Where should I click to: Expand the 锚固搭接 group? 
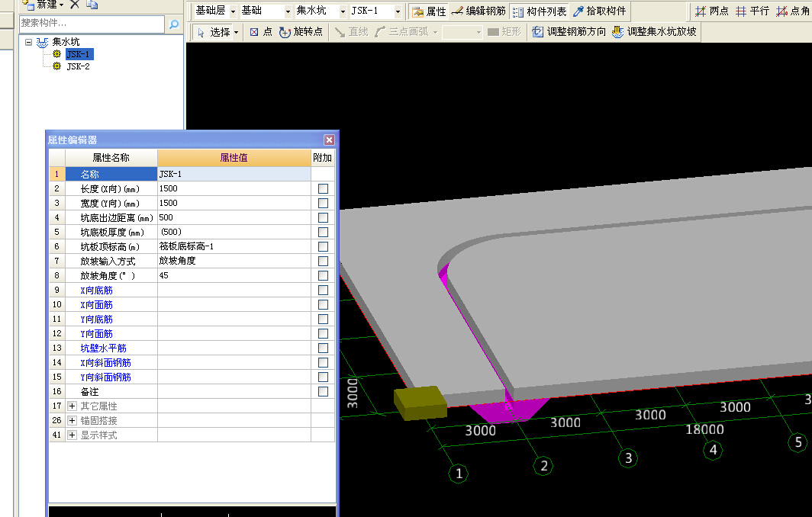pos(72,421)
